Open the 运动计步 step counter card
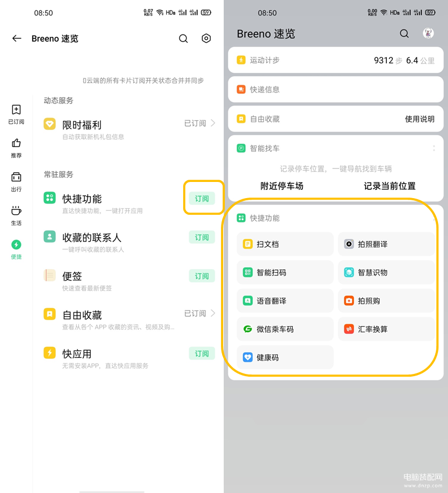This screenshot has height=493, width=448. point(336,60)
